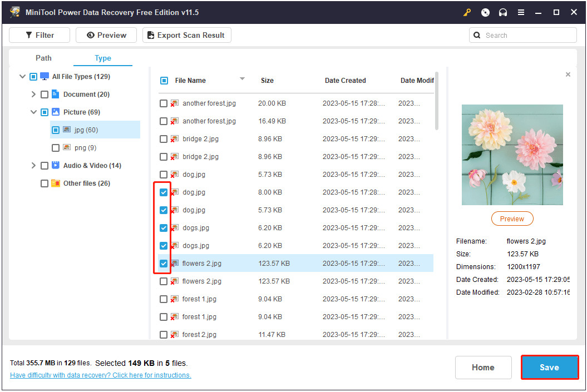Click the Save button

[549, 368]
